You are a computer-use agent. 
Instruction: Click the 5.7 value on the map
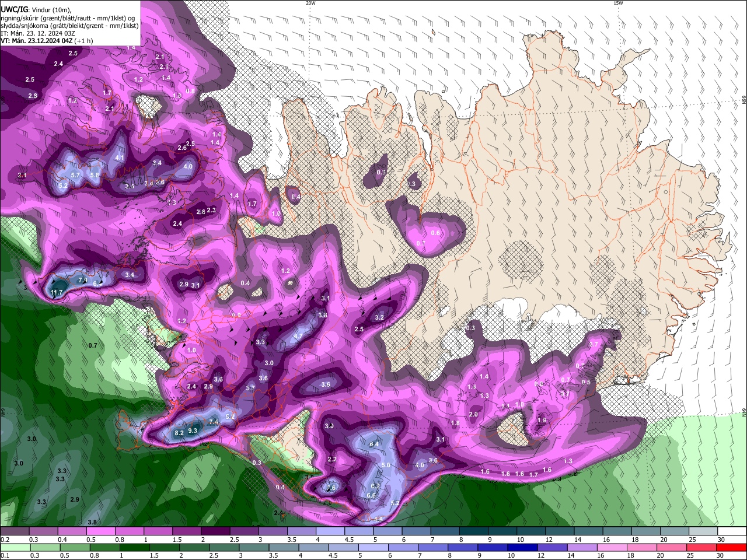[75, 175]
